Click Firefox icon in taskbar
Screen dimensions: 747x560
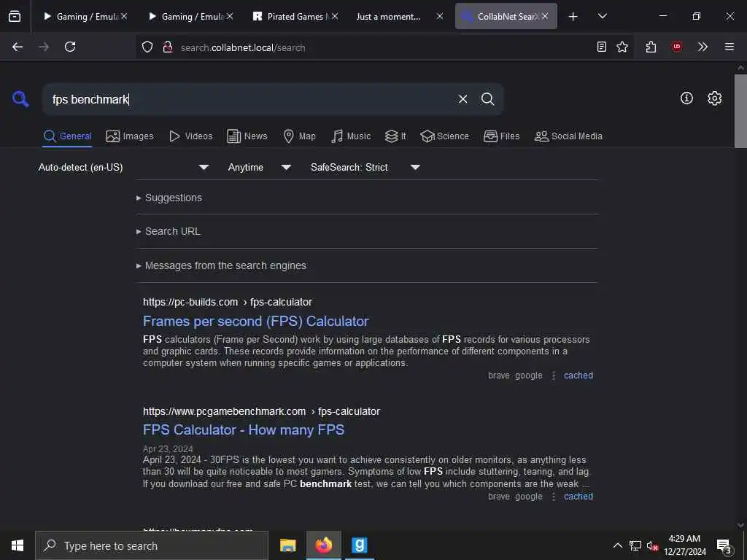[323, 545]
